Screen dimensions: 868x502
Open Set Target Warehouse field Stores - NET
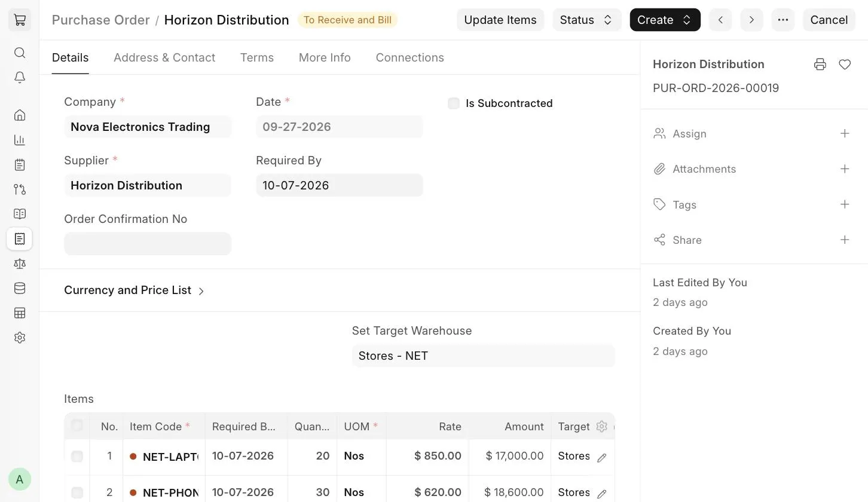(483, 356)
